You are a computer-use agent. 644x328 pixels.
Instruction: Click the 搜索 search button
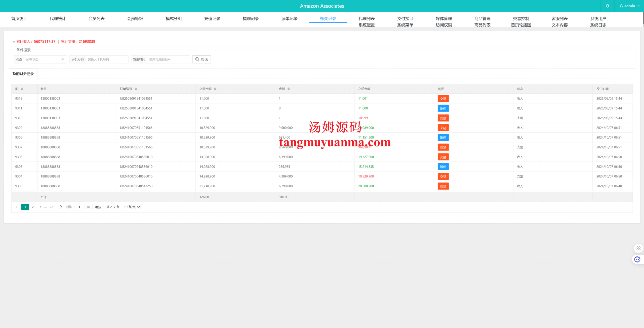(x=202, y=59)
